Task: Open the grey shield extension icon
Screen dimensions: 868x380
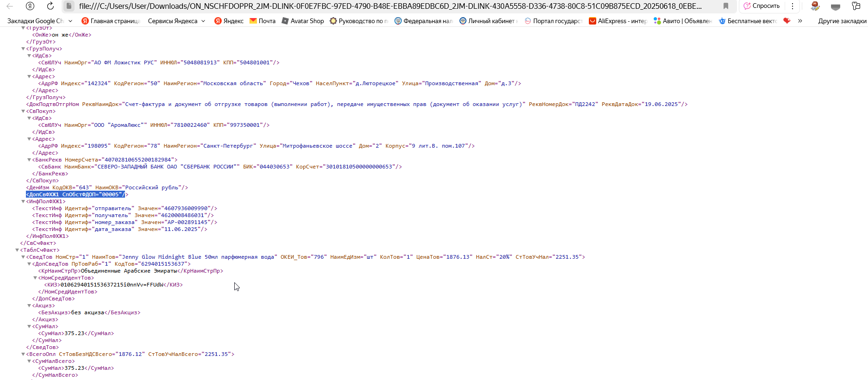Action: (836, 6)
